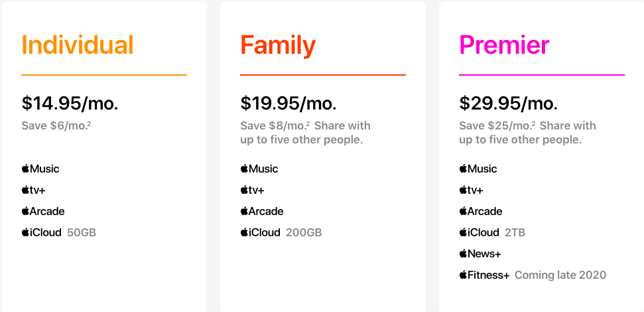The height and width of the screenshot is (312, 644).
Task: Click Apple Arcade logo in Individual plan
Action: pyautogui.click(x=43, y=211)
